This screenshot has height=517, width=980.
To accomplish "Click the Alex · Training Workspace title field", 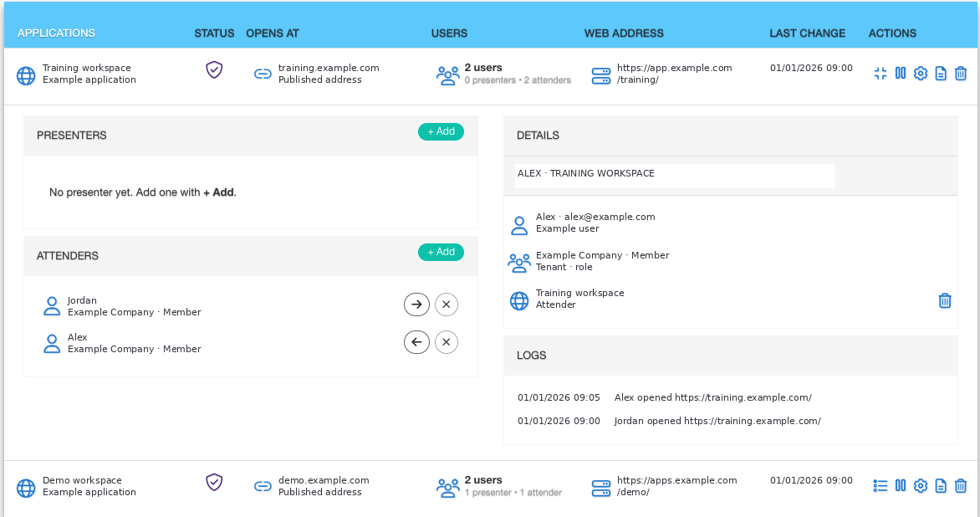I will tap(675, 176).
